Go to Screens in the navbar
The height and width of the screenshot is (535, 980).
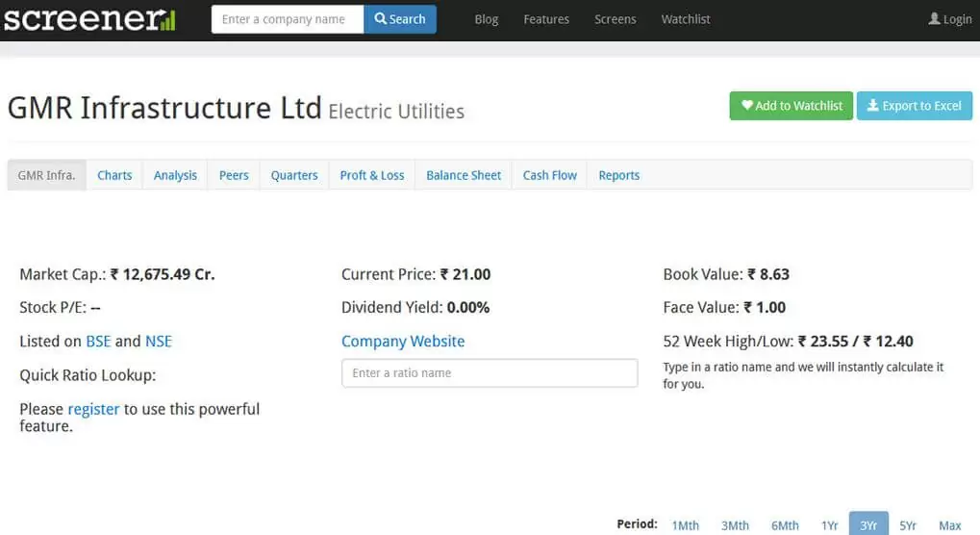(615, 19)
